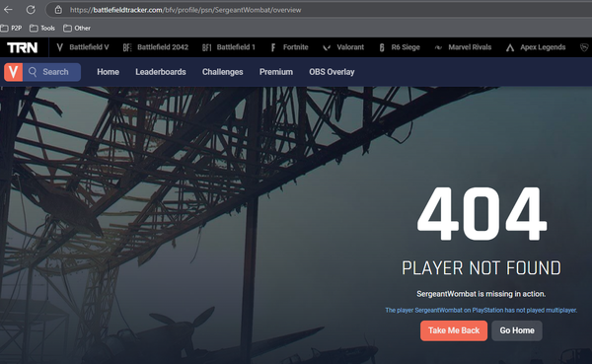This screenshot has height=364, width=592.
Task: Open the Leaderboards page
Action: (x=161, y=72)
